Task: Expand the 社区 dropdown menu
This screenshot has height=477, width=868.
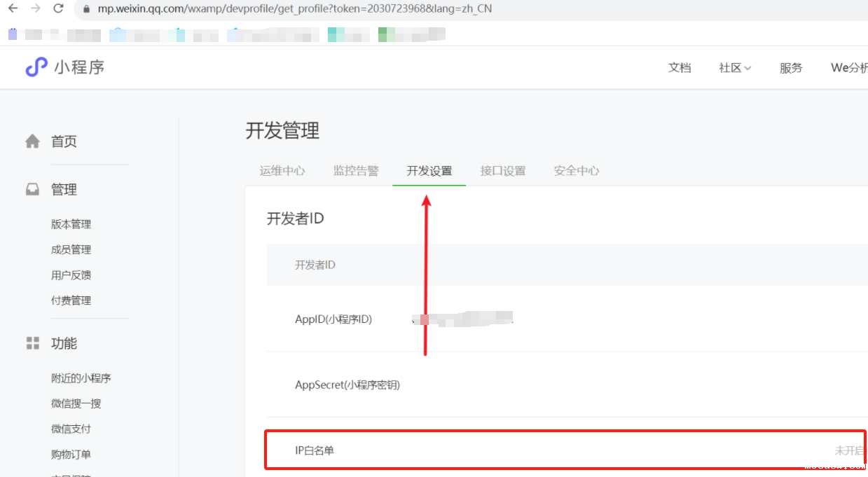Action: click(x=735, y=68)
